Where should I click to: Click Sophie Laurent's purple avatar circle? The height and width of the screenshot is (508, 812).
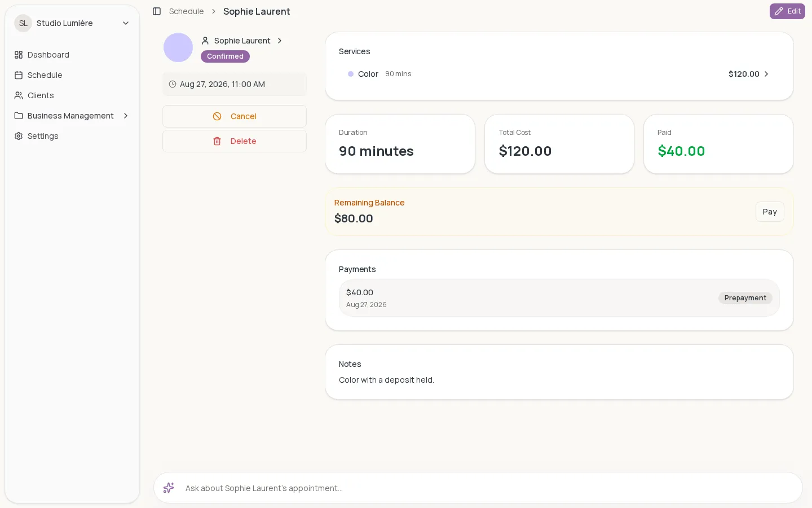[x=178, y=47]
